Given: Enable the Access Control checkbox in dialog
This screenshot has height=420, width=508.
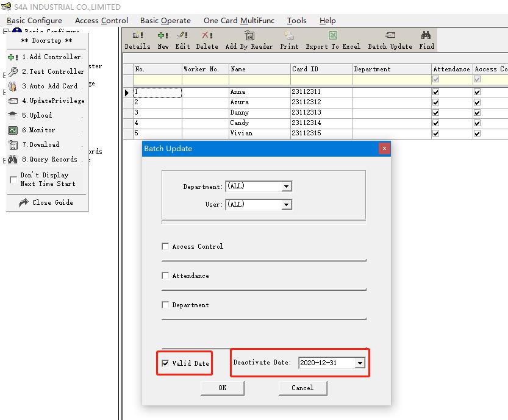Looking at the screenshot, I should 165,246.
